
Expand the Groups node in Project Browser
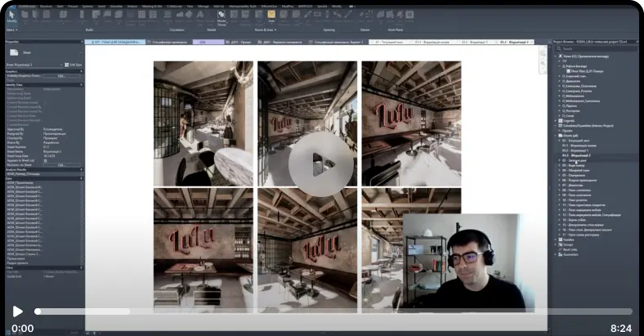[556, 244]
